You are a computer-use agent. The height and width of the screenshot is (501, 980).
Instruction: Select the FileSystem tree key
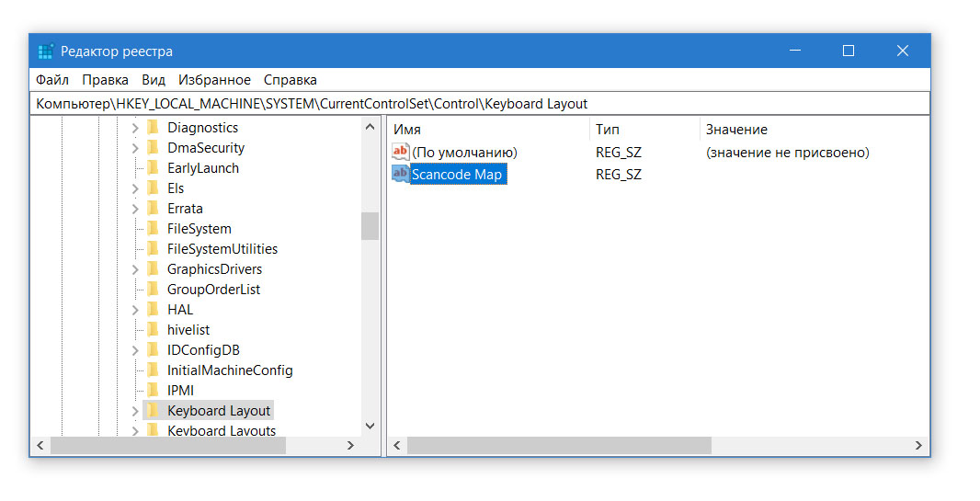tap(199, 229)
